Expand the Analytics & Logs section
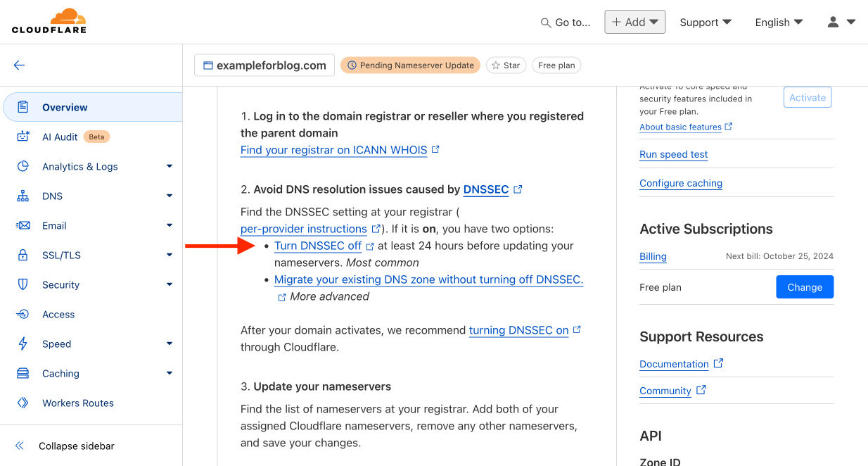The height and width of the screenshot is (466, 868). 169,166
